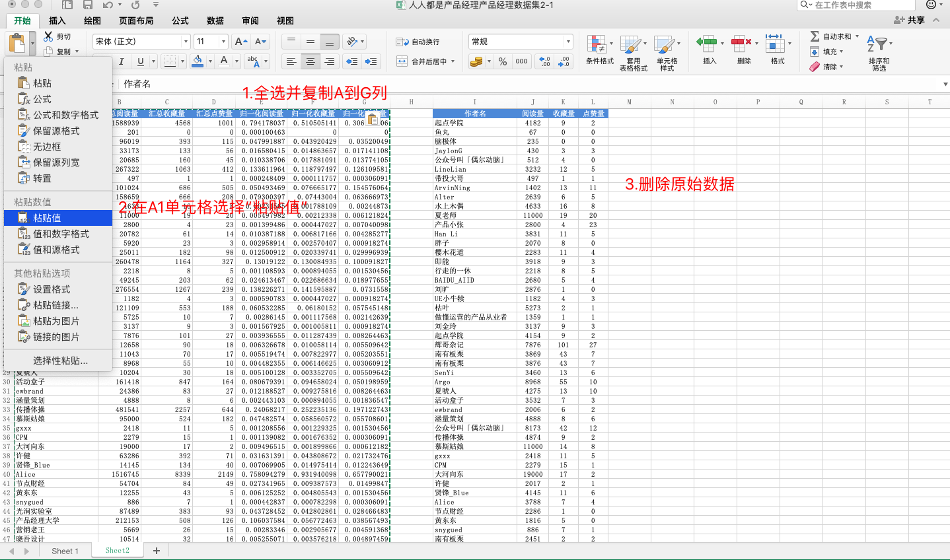Screen dimensions: 950x560
Task: Choose 转置 (Transpose) in the paste menu
Action: click(58, 178)
